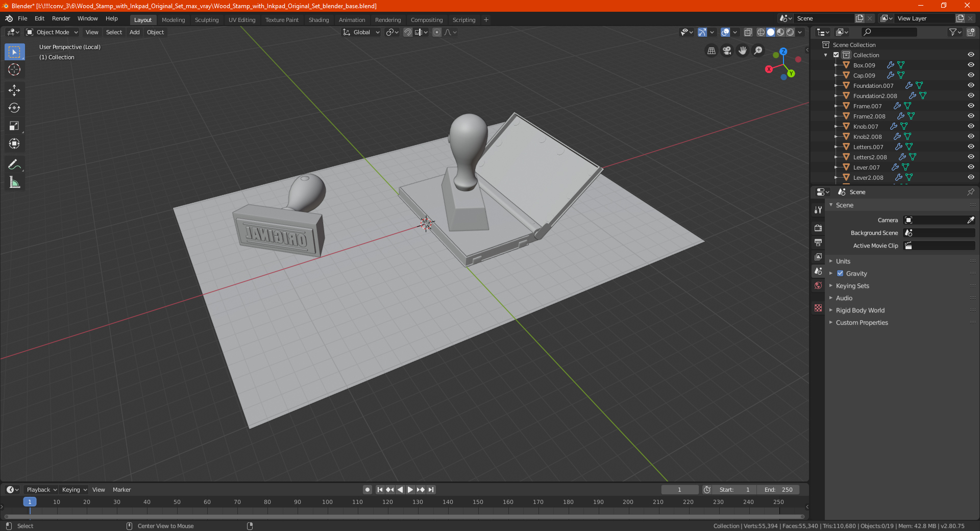Activate the Move tool
980x531 pixels.
(14, 90)
